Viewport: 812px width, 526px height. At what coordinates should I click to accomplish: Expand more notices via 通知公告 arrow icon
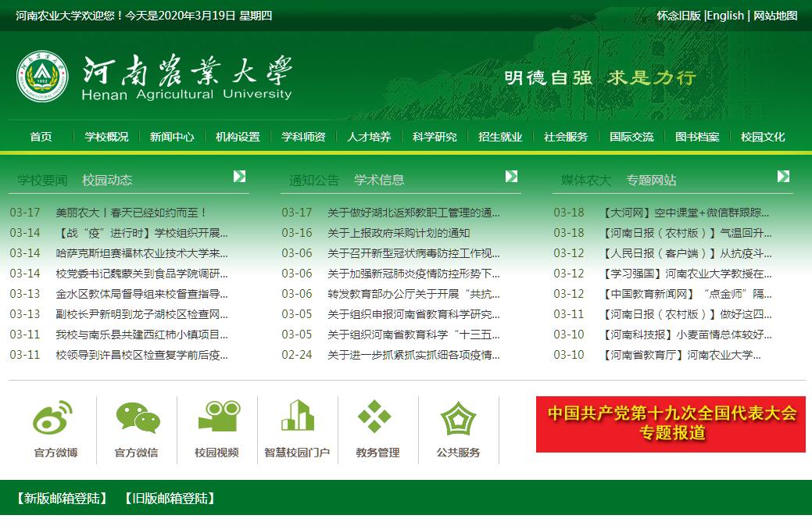click(511, 177)
